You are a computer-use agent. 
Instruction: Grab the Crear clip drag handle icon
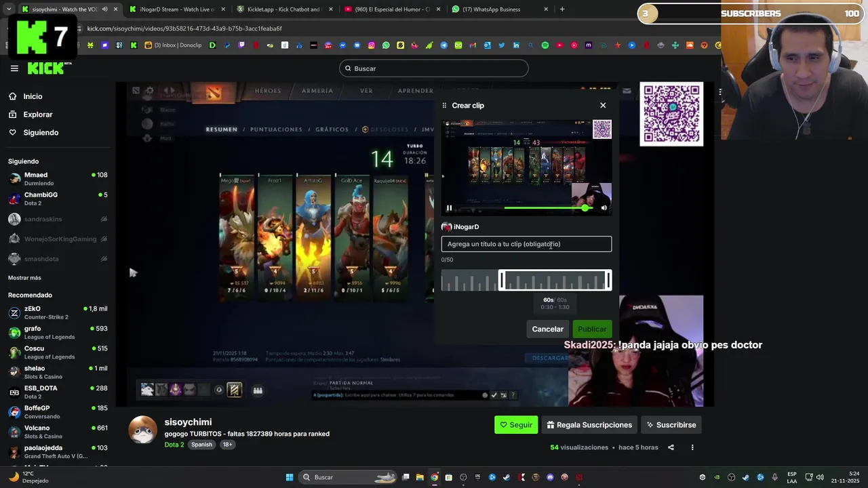pyautogui.click(x=444, y=106)
